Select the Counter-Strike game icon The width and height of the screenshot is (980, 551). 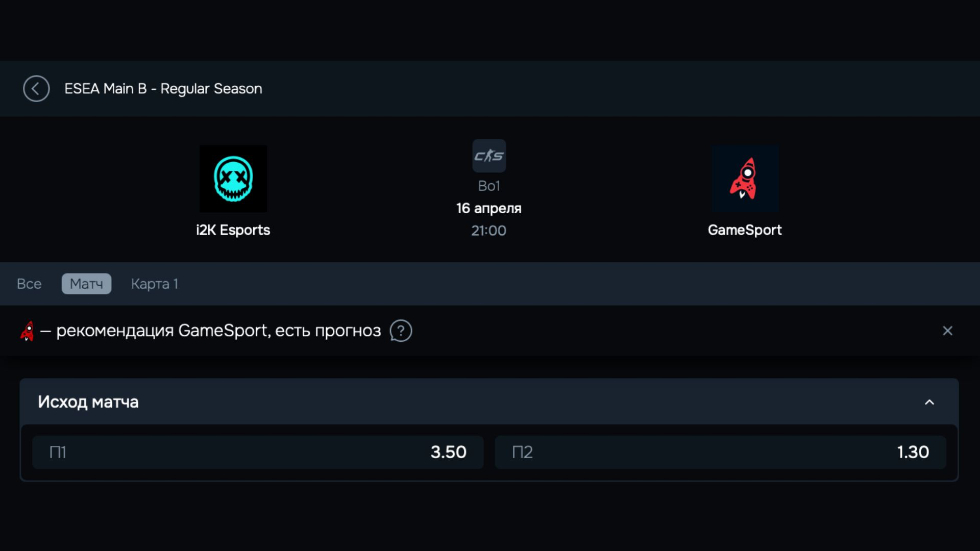(x=489, y=156)
